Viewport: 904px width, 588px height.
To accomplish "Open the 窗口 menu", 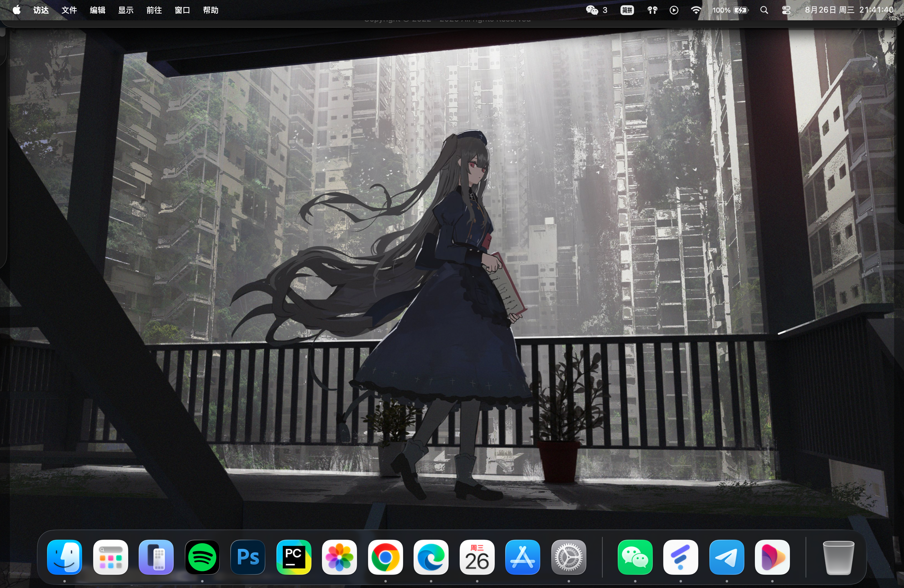I will 182,10.
